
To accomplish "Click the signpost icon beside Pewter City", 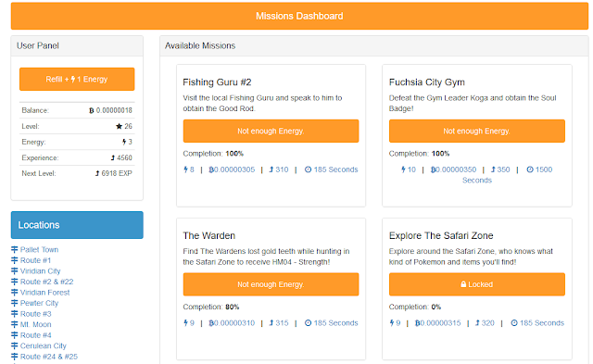I will coord(15,303).
